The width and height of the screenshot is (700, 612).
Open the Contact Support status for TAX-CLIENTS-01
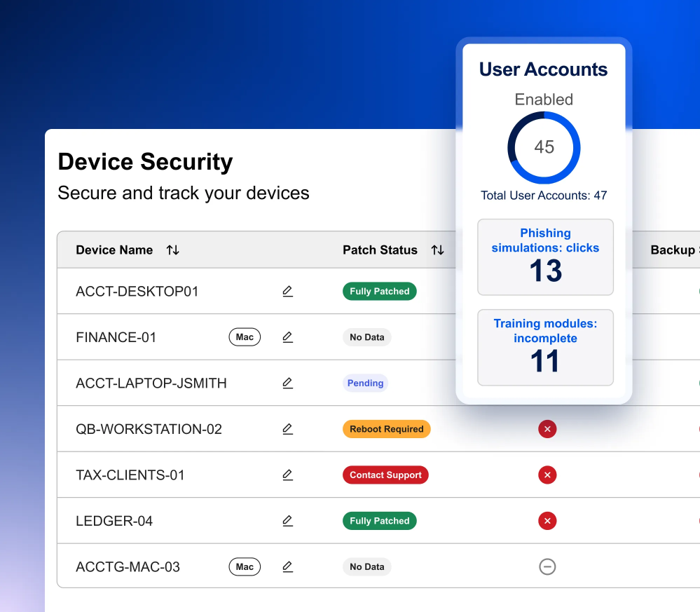tap(385, 475)
